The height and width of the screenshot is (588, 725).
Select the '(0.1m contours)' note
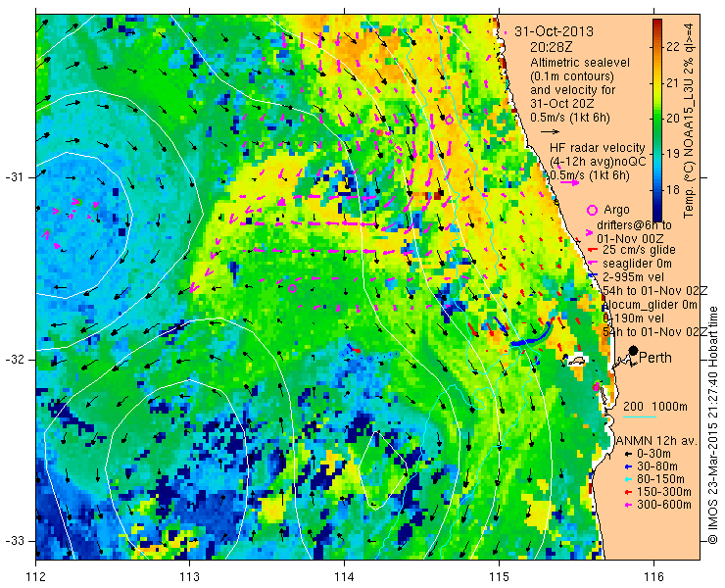tap(572, 75)
